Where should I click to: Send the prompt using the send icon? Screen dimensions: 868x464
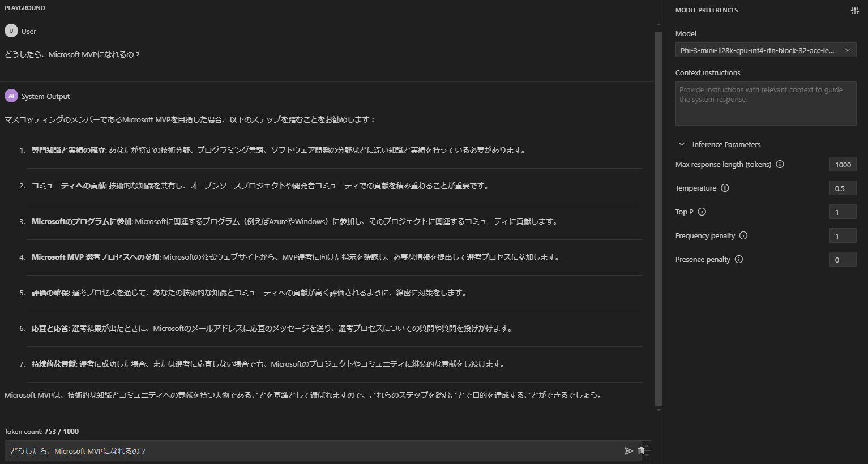(628, 450)
